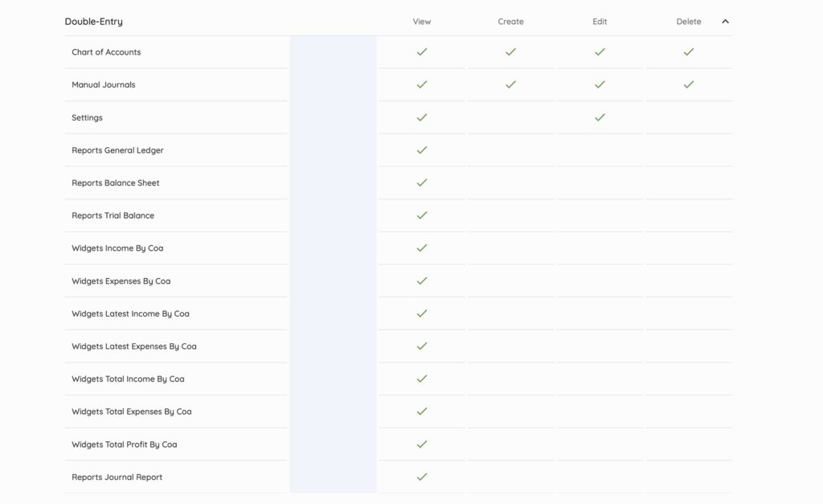Click the Edit checkmark for Manual Journals
Image resolution: width=823 pixels, height=504 pixels.
click(600, 84)
